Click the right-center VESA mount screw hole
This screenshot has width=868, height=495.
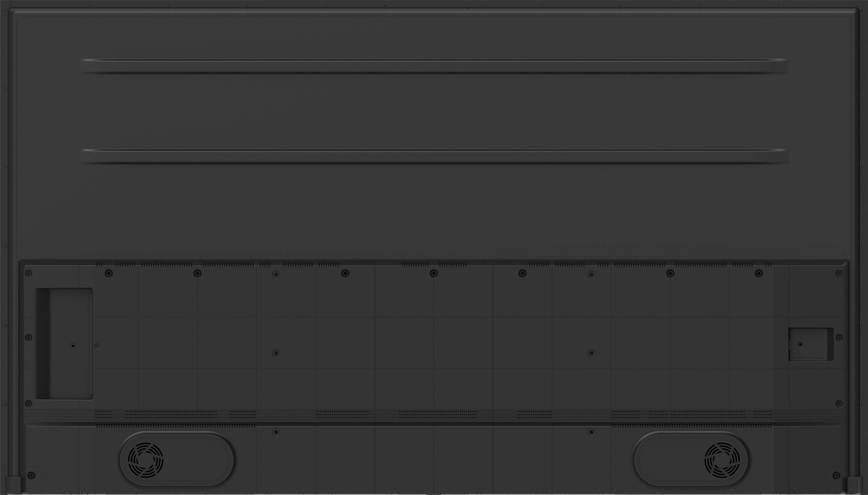point(591,353)
